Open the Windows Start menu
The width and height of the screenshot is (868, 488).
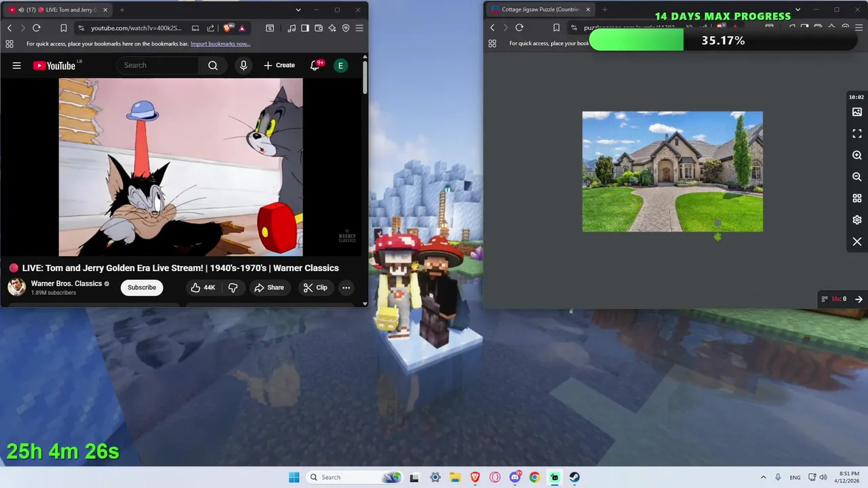pyautogui.click(x=294, y=477)
